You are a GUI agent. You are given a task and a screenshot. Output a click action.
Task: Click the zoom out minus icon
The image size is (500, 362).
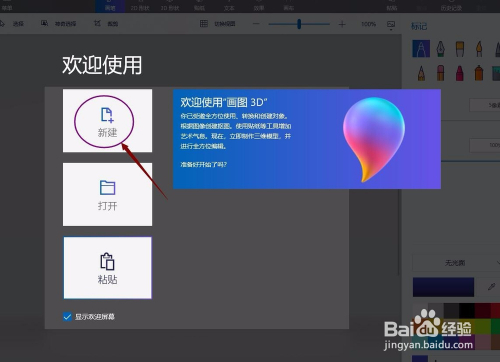pos(256,24)
